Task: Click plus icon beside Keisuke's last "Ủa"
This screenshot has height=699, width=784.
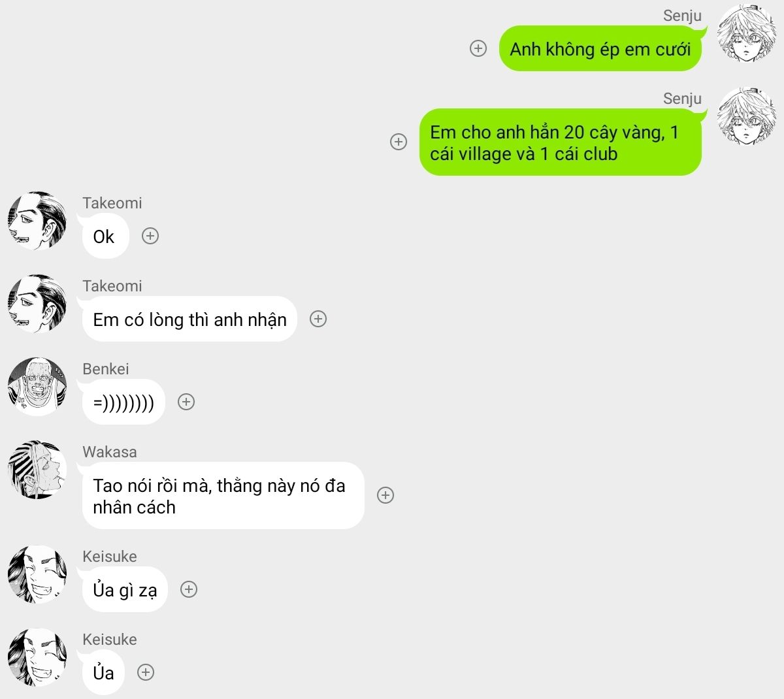Action: 146,672
